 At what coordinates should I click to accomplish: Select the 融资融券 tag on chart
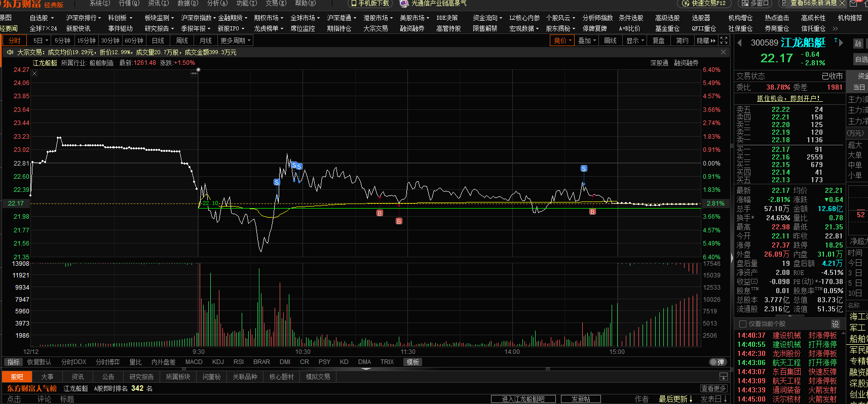click(x=686, y=63)
